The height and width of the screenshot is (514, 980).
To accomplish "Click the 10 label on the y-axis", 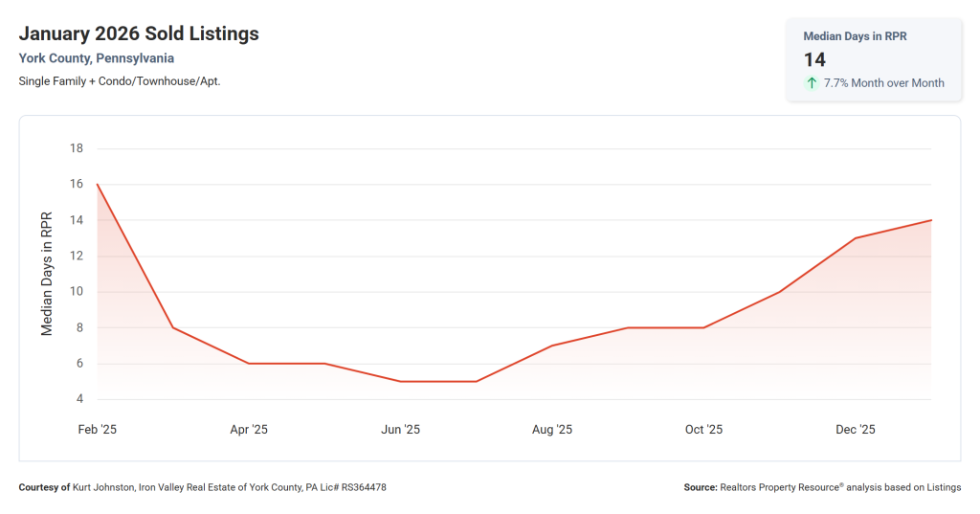I will point(77,292).
